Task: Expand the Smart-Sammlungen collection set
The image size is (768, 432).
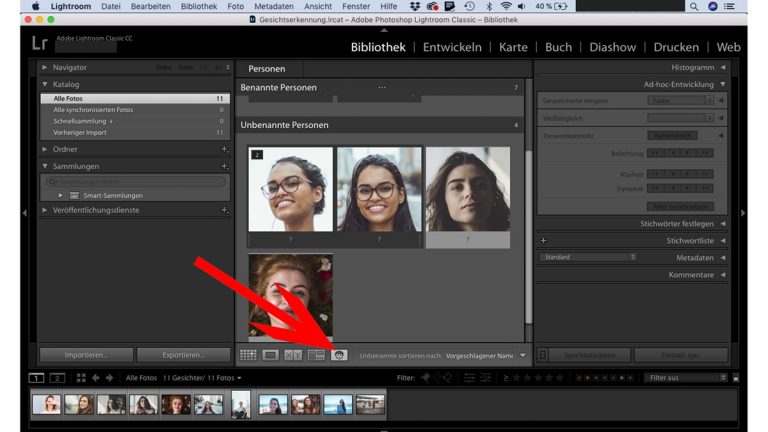Action: point(61,195)
